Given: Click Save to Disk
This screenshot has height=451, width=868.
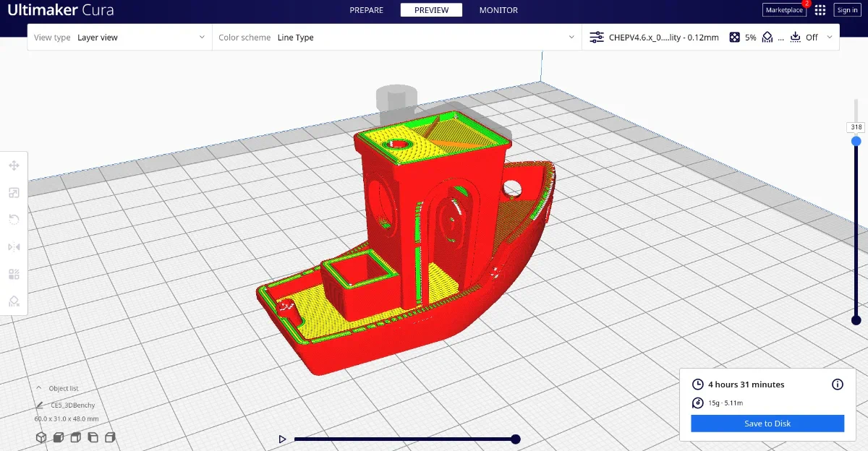Looking at the screenshot, I should pos(767,424).
